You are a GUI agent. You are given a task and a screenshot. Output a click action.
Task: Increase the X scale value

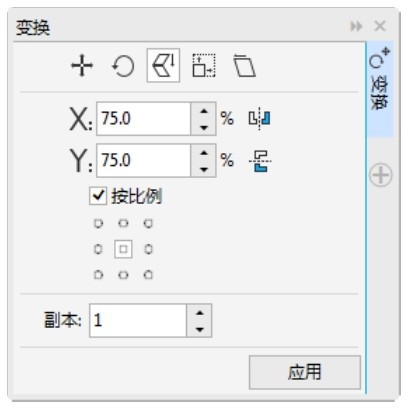pos(204,111)
